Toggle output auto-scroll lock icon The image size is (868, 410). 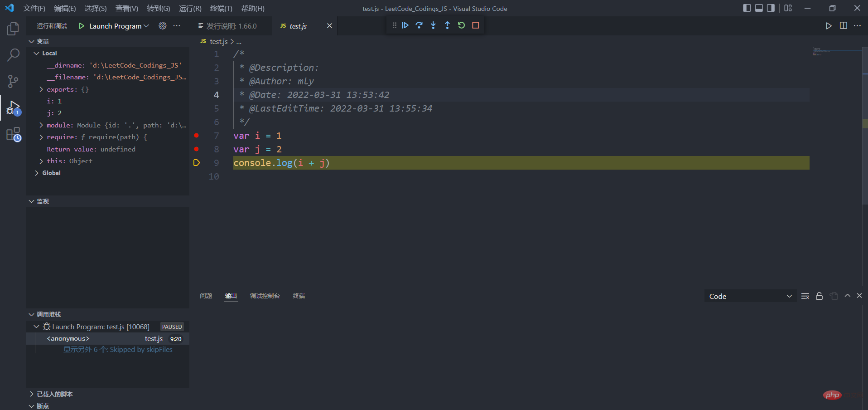(819, 296)
